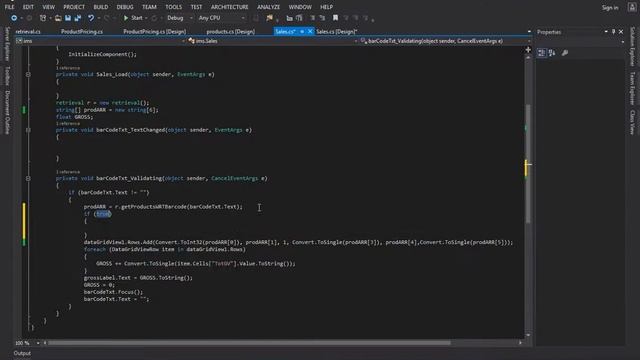Viewport: 640px width, 360px height.
Task: Open the Toolbox side tab
Action: point(7,76)
